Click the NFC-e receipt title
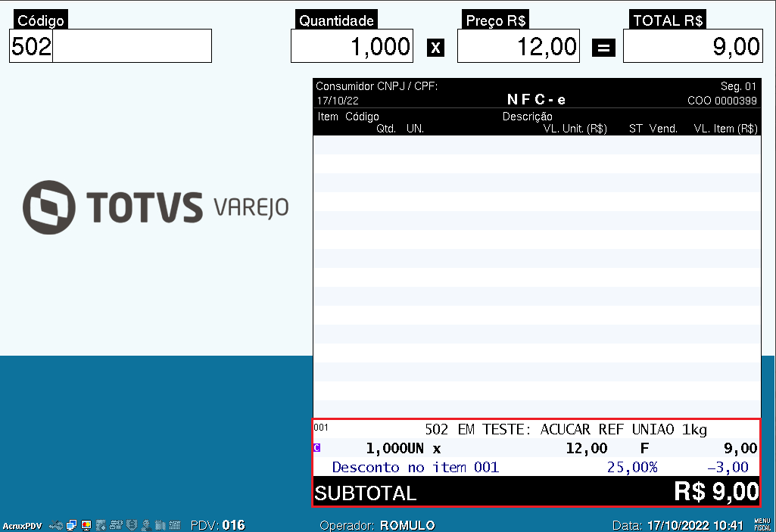Screen dimensions: 776x532 [x=537, y=99]
